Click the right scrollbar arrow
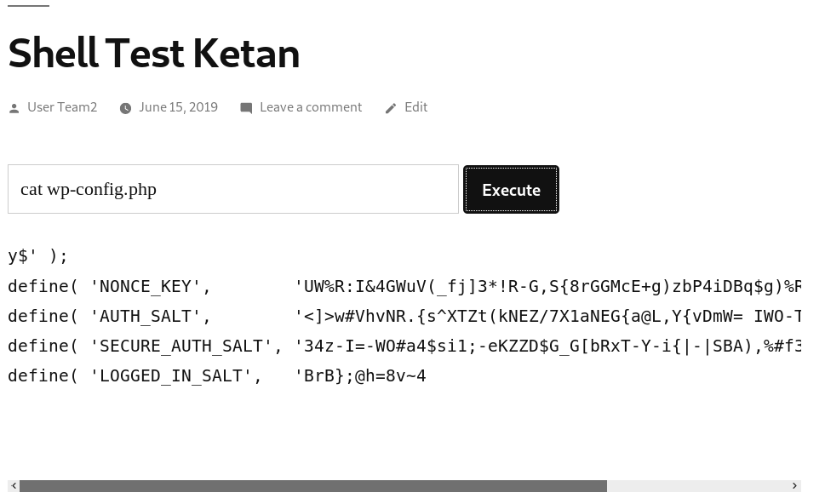Image resolution: width=825 pixels, height=504 pixels. pyautogui.click(x=794, y=485)
